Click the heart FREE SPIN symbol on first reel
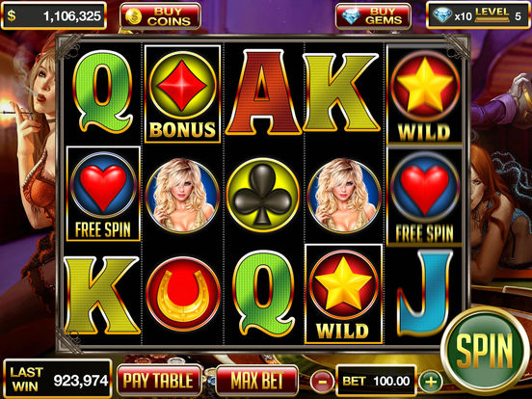The width and height of the screenshot is (532, 399). click(x=103, y=194)
